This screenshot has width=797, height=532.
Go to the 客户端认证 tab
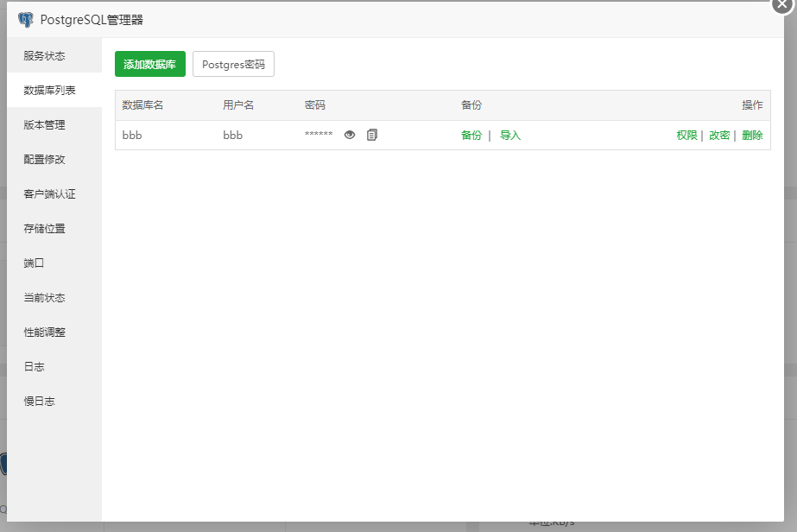click(54, 193)
